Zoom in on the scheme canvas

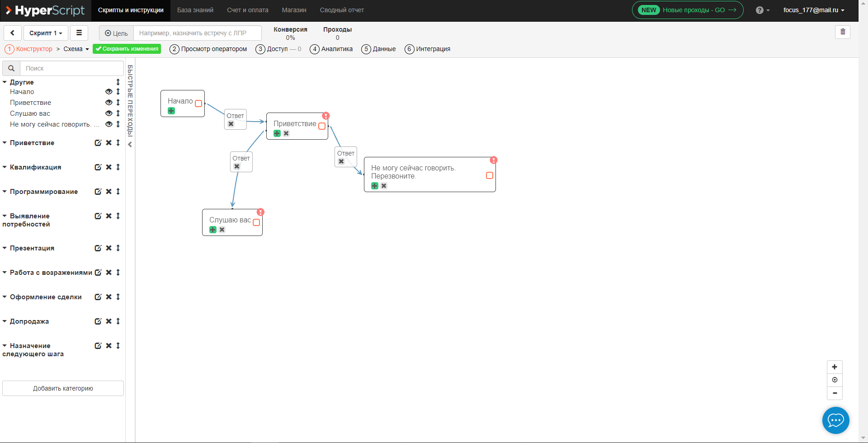(x=835, y=367)
